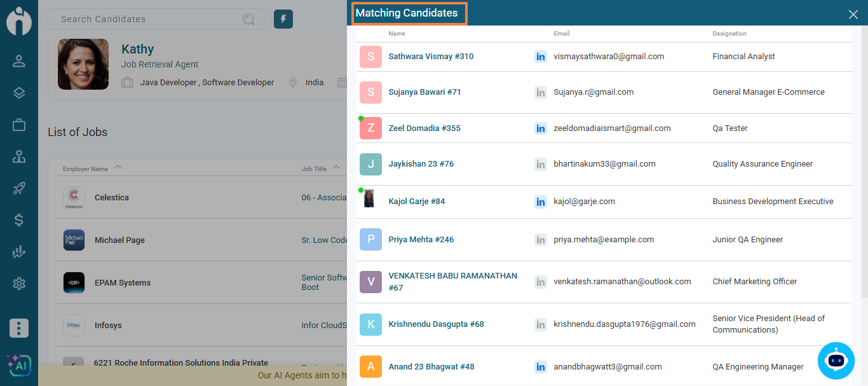Viewport: 868px width, 386px height.
Task: Open the briefcase Jobs icon in sidebar
Action: click(19, 125)
